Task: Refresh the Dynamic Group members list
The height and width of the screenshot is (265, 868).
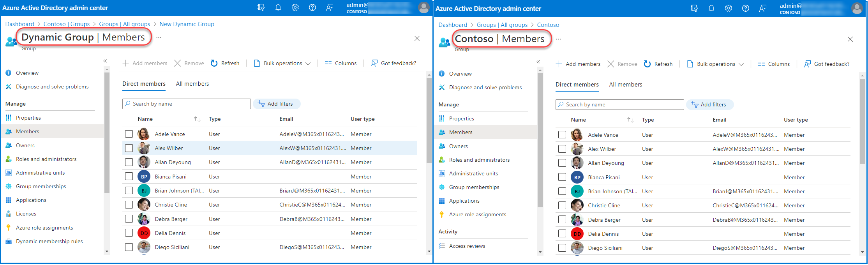Action: [x=225, y=63]
